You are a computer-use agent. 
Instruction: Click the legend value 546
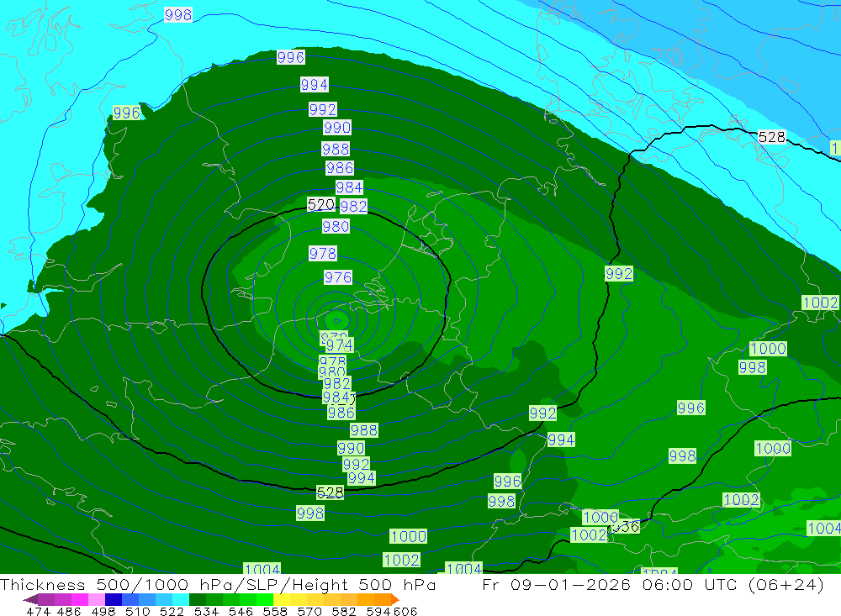241,612
